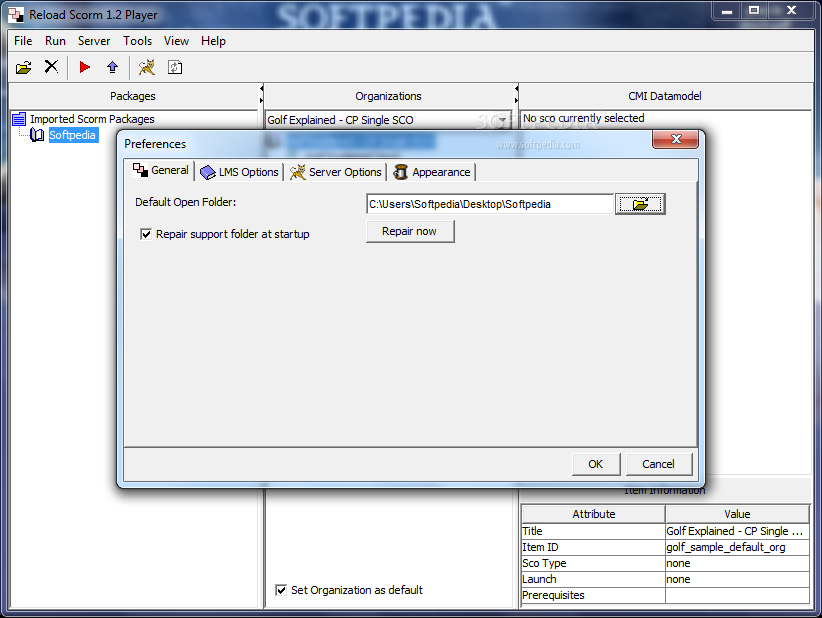Open the Help menu
The image size is (822, 618).
[213, 41]
